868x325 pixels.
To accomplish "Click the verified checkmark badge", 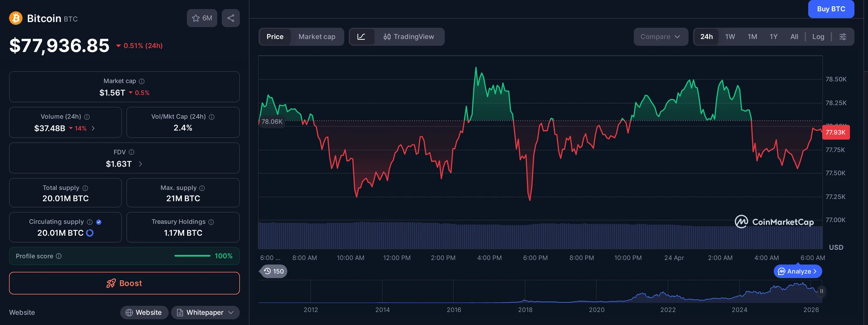I will [99, 222].
